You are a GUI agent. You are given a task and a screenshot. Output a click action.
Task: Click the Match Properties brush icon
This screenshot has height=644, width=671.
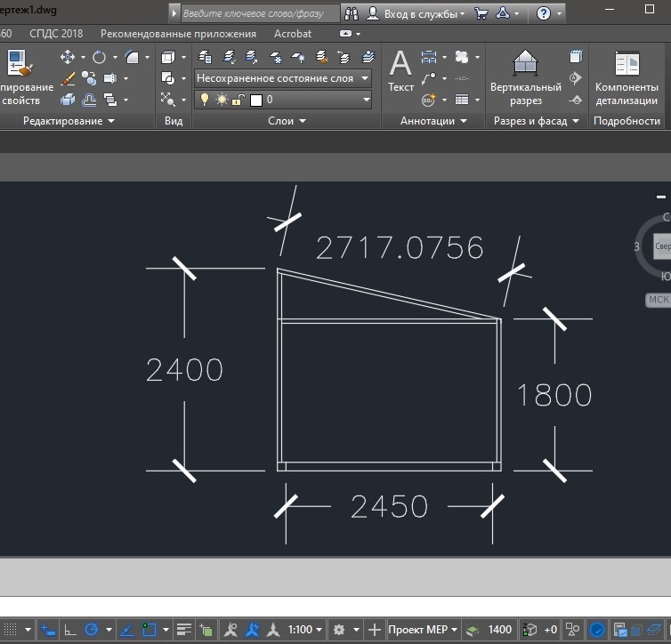coord(20,63)
